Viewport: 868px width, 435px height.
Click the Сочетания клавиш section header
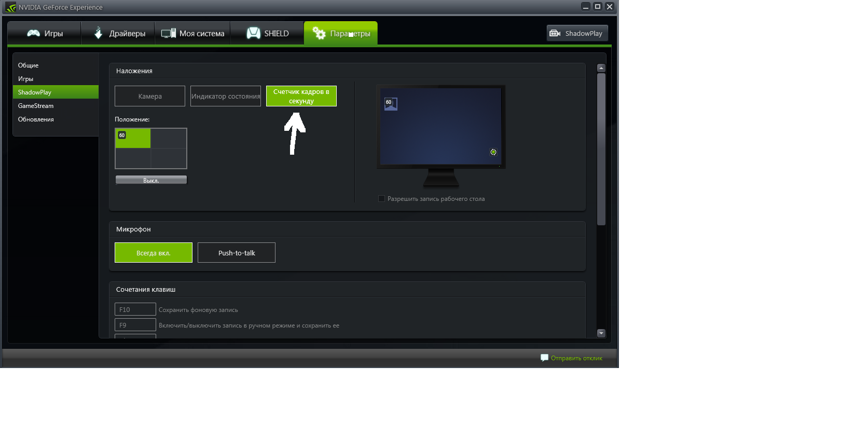click(146, 290)
